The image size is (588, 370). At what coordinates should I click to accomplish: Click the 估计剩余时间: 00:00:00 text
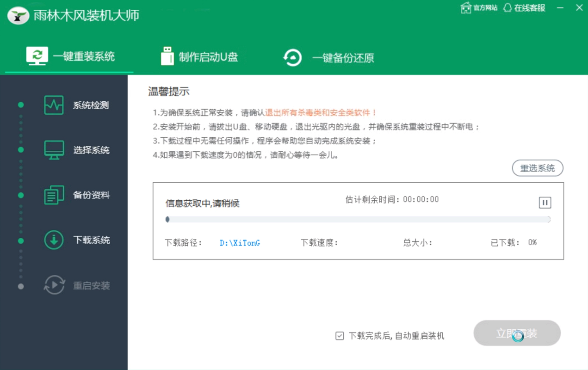point(392,199)
